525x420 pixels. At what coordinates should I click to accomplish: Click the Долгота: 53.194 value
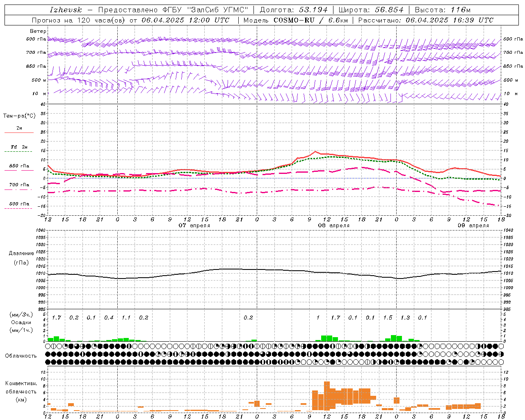click(x=294, y=10)
